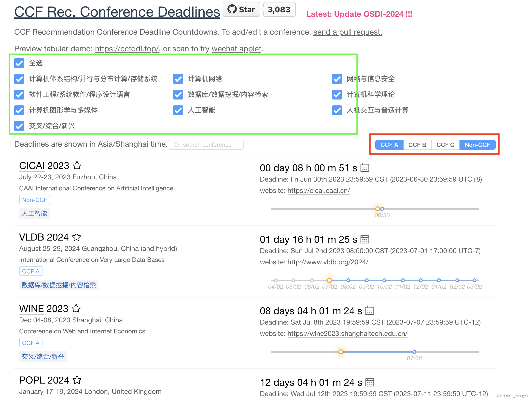Uncheck the 人机交互与普适计算 checkbox

pyautogui.click(x=337, y=110)
